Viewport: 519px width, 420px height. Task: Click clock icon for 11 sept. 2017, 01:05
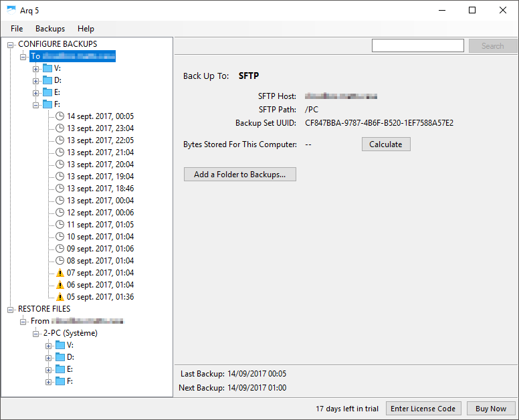[60, 225]
